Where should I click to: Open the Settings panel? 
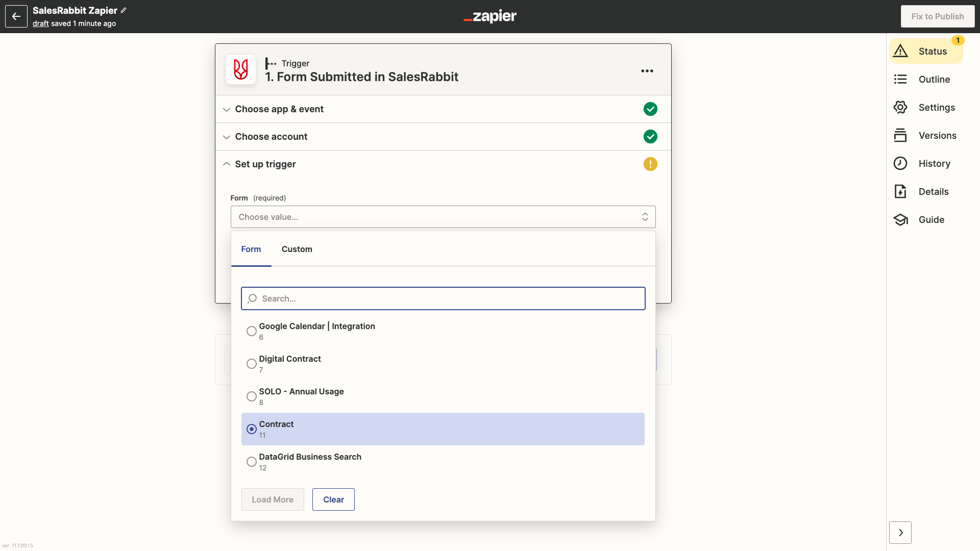926,107
